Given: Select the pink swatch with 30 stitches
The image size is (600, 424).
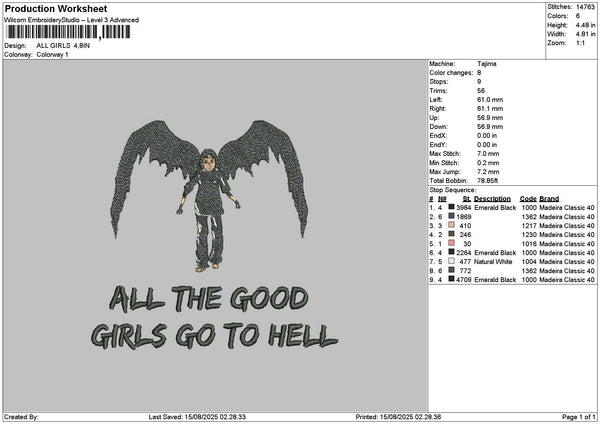Looking at the screenshot, I should coord(452,243).
